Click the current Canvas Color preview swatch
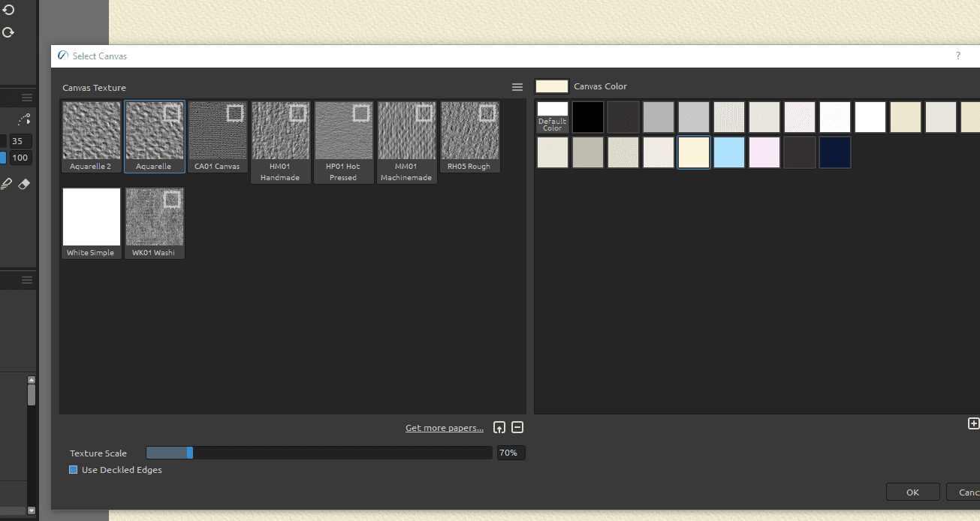The height and width of the screenshot is (521, 980). pyautogui.click(x=552, y=86)
